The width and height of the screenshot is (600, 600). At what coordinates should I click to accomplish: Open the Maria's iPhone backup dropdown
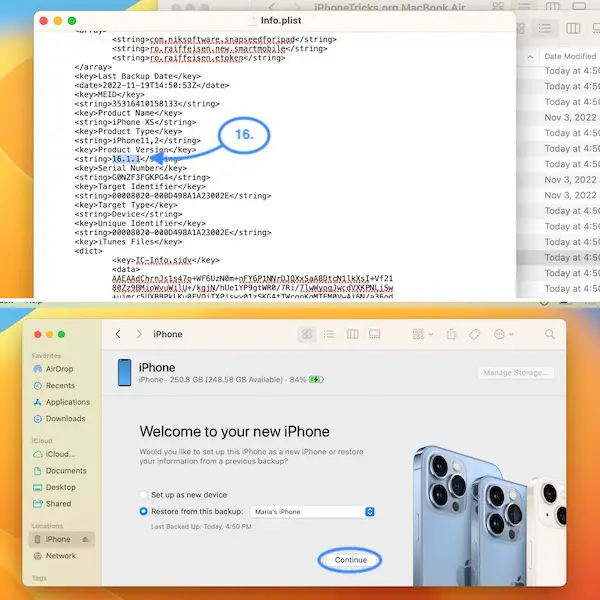click(x=312, y=512)
